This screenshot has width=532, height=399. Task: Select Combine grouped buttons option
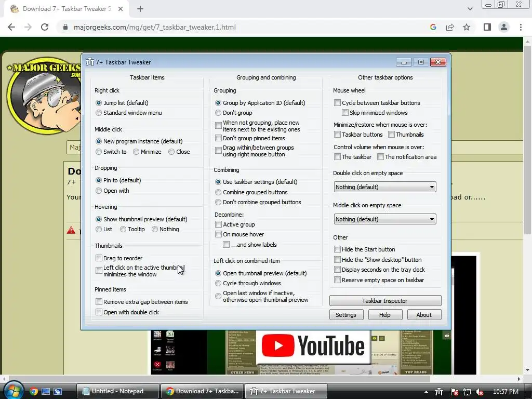(218, 192)
